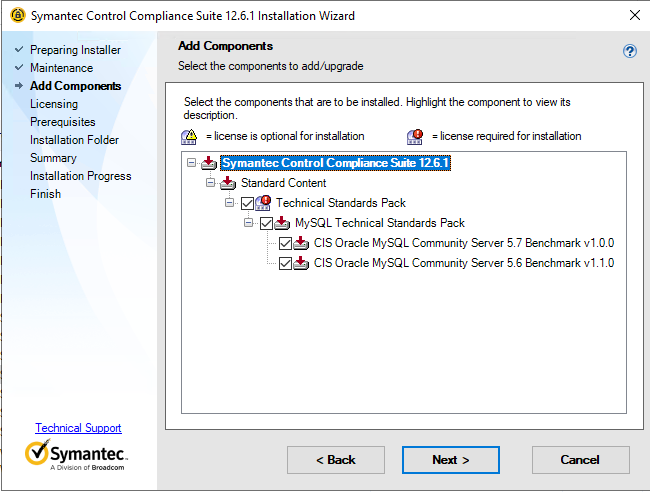
Task: Click the install icon beside MySQL Technical Standards Pack
Action: click(x=283, y=223)
